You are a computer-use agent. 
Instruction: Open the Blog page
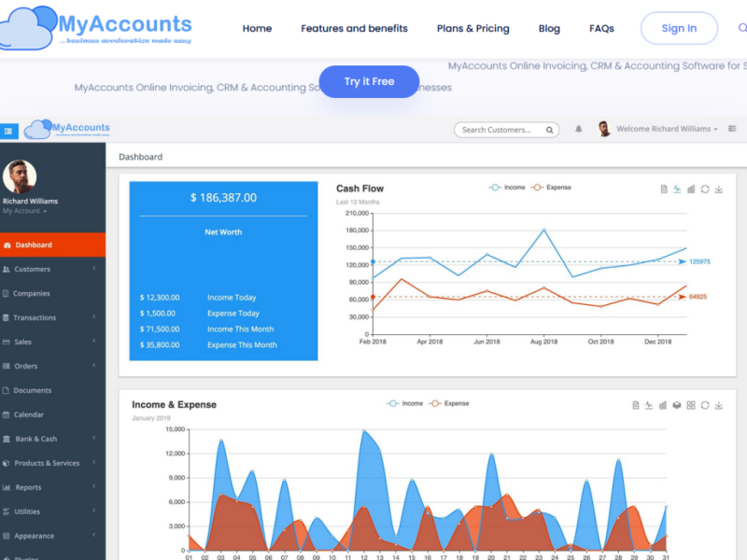coord(549,29)
